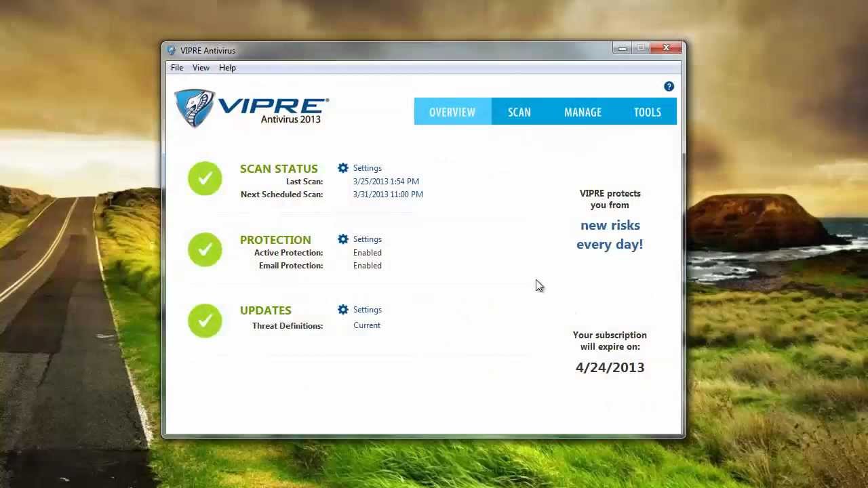868x488 pixels.
Task: Click the next scheduled scan date 3/31/2013 11:00 PM
Action: point(388,195)
